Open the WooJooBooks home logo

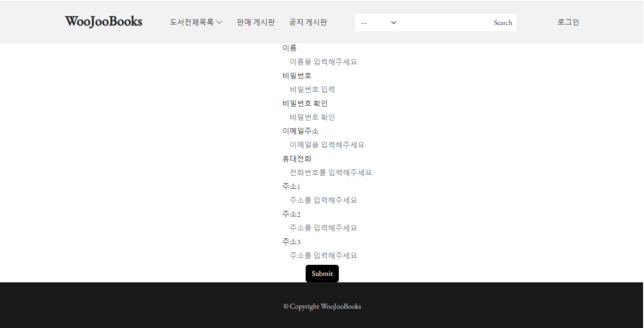click(x=104, y=22)
